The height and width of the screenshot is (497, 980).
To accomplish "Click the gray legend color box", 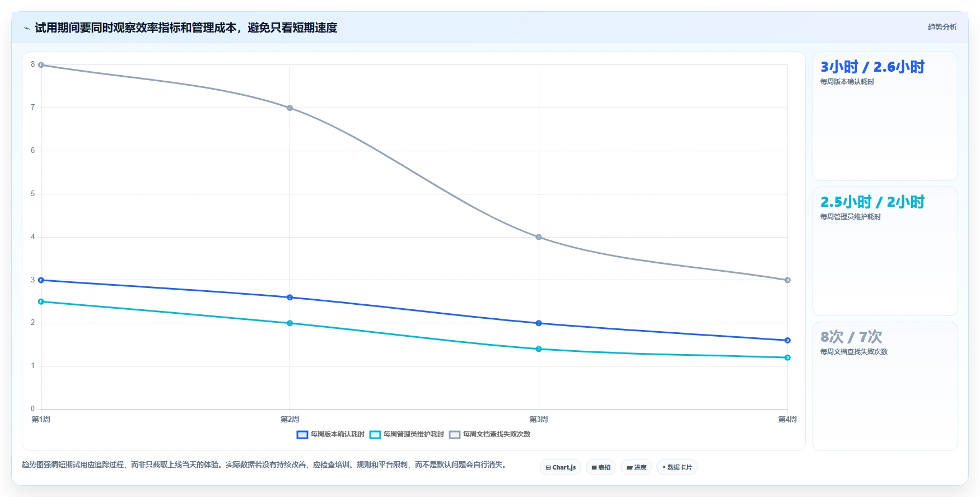I will click(x=455, y=435).
